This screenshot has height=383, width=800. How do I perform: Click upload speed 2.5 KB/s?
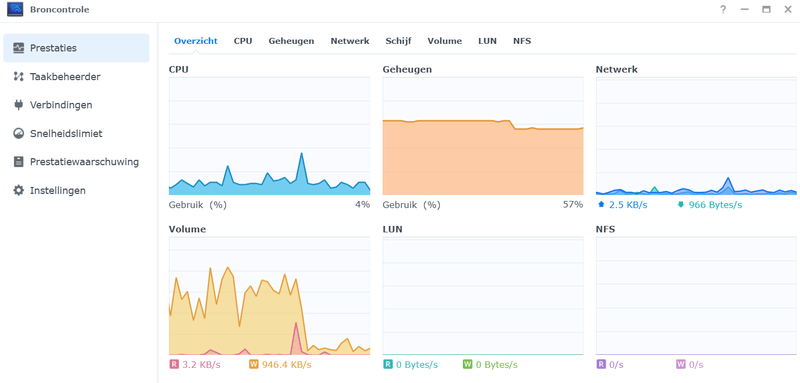(x=628, y=205)
